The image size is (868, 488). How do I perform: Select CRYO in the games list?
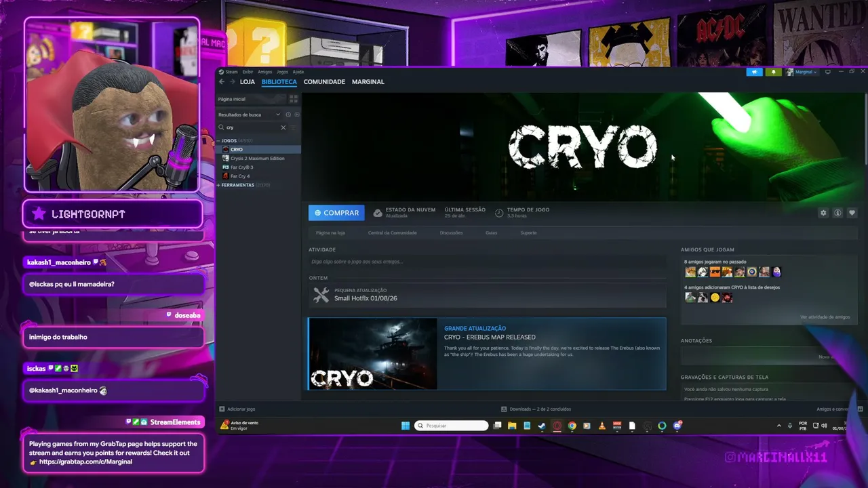(258, 149)
